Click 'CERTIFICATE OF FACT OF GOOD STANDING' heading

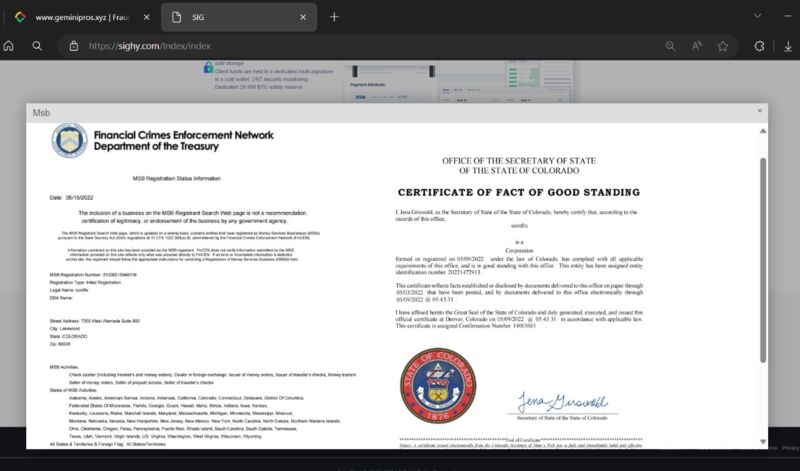tap(519, 192)
